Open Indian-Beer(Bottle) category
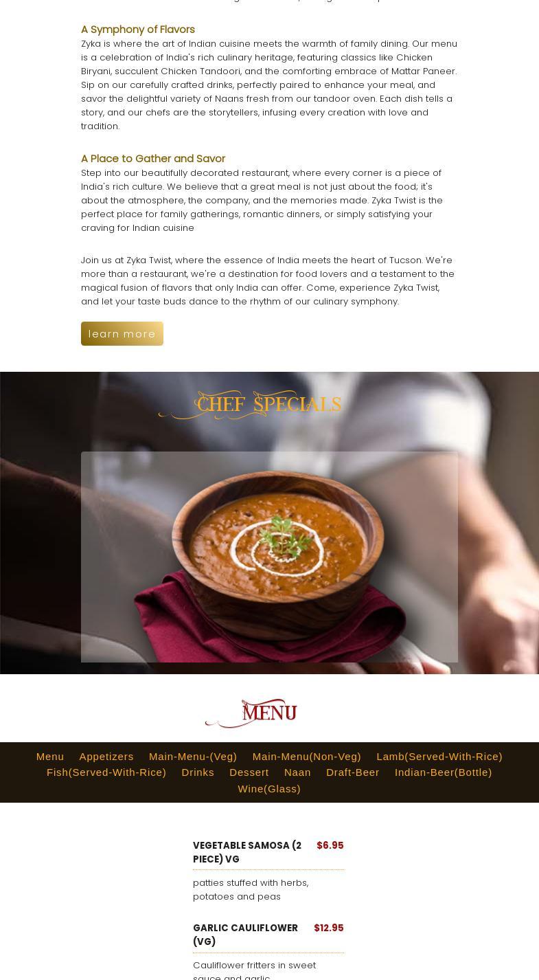This screenshot has height=980, width=539. 444,772
